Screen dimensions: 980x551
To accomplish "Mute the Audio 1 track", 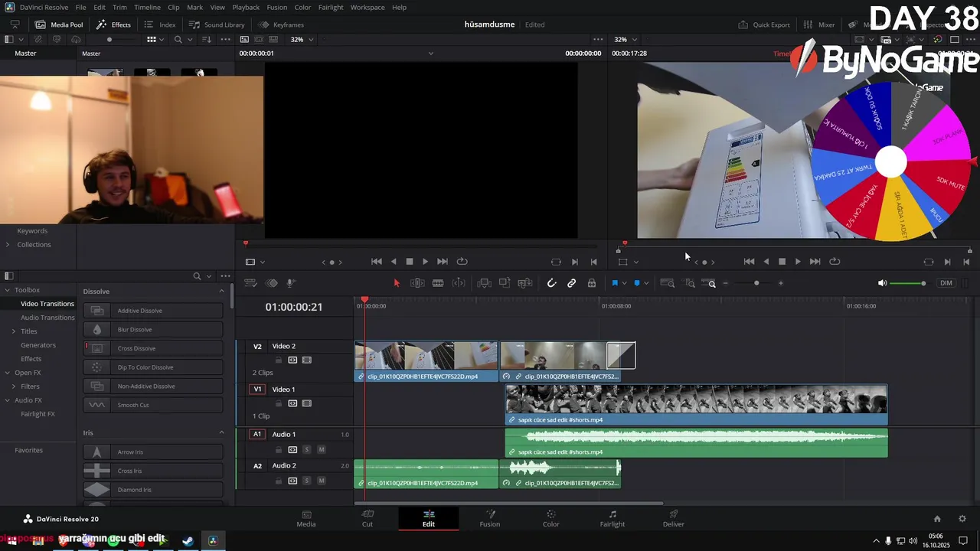I will pyautogui.click(x=321, y=449).
